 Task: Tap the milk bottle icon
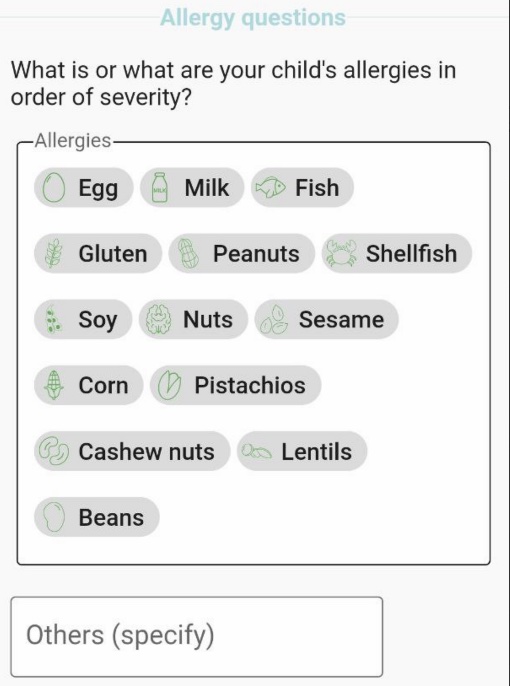click(159, 187)
